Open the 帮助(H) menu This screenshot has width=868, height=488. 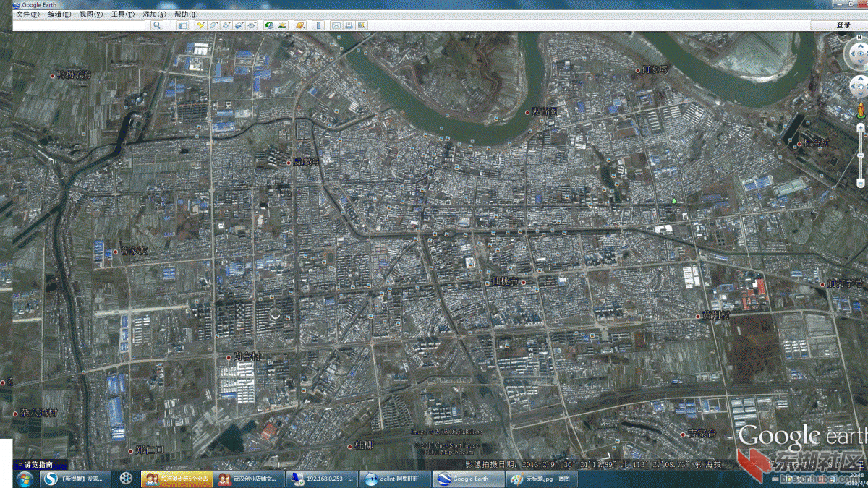tap(186, 14)
